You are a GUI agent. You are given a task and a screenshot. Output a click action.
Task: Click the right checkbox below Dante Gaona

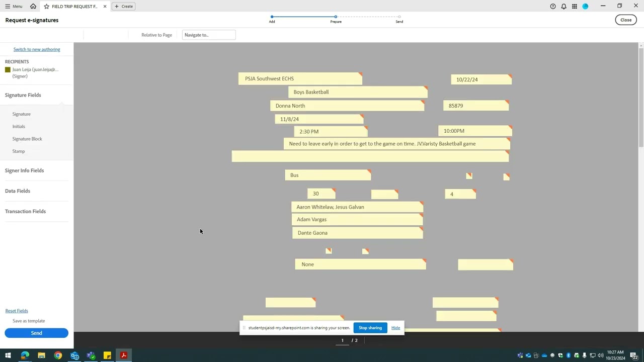coord(365,251)
